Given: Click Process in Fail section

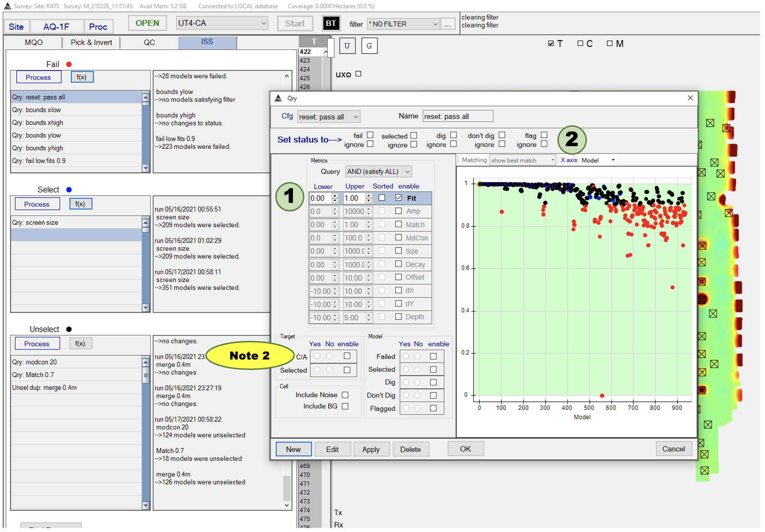Looking at the screenshot, I should point(39,77).
